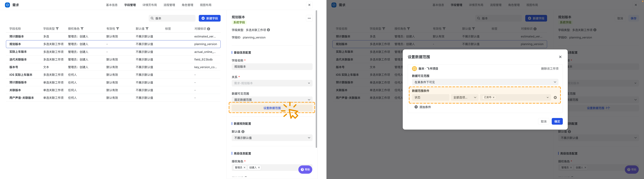Select the 预计跟版版本 row in the left table
This screenshot has width=644, height=179.
pyautogui.click(x=113, y=82)
